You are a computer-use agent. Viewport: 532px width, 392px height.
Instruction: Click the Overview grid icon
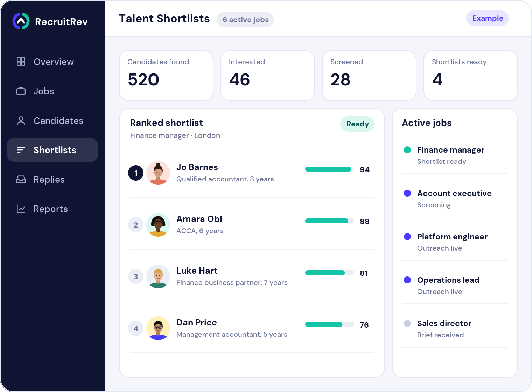point(21,62)
